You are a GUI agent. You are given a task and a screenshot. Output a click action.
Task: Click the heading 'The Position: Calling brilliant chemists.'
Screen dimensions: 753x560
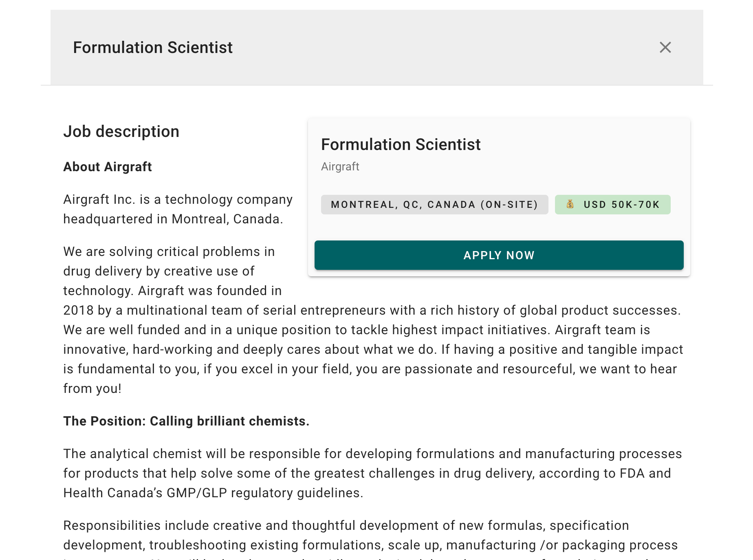[186, 421]
